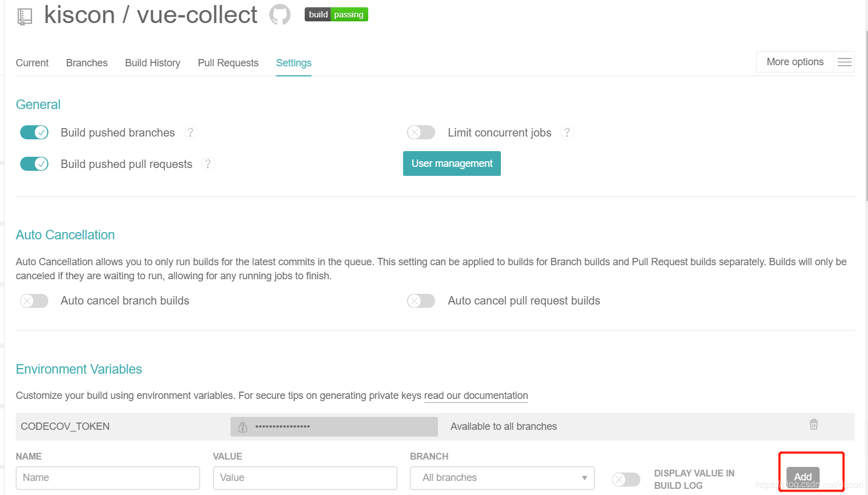Open the Pull Requests tab

[228, 63]
